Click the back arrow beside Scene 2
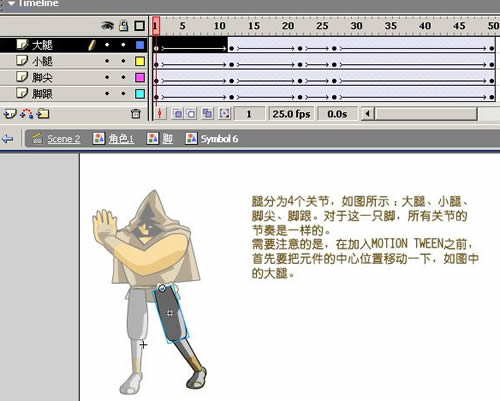The height and width of the screenshot is (401, 500). 8,139
